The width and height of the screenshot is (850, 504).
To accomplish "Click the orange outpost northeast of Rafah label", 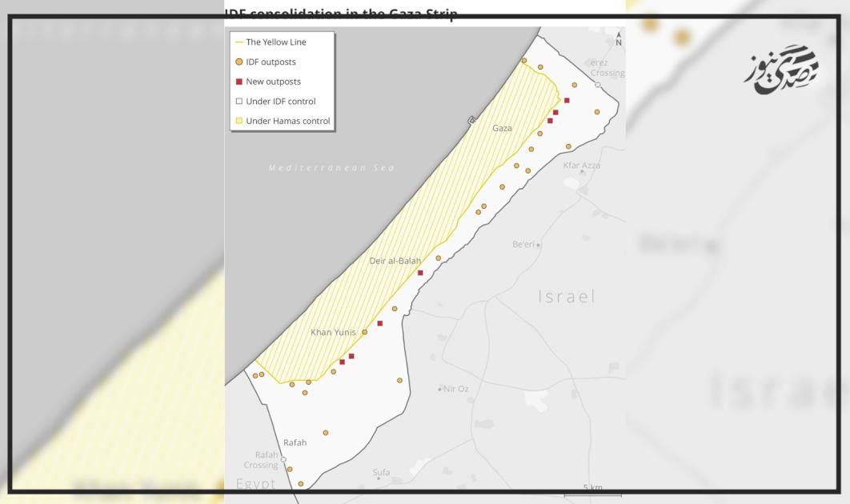I will (x=325, y=433).
